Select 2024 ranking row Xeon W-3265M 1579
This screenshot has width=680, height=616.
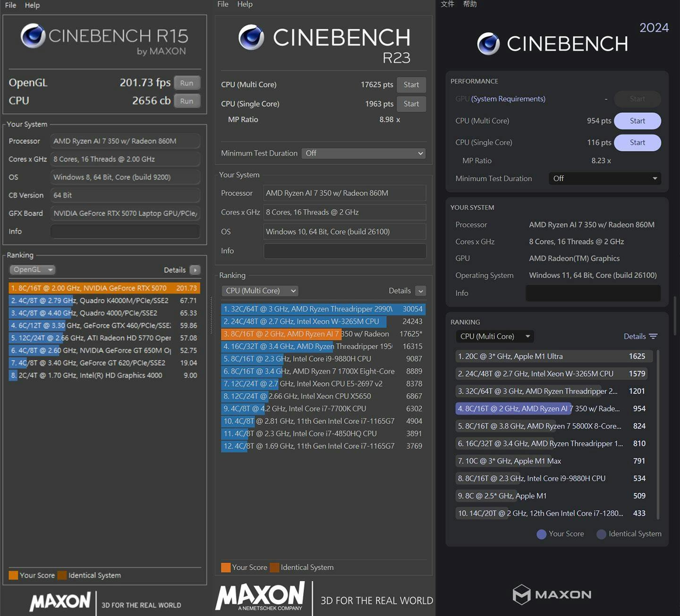[554, 374]
